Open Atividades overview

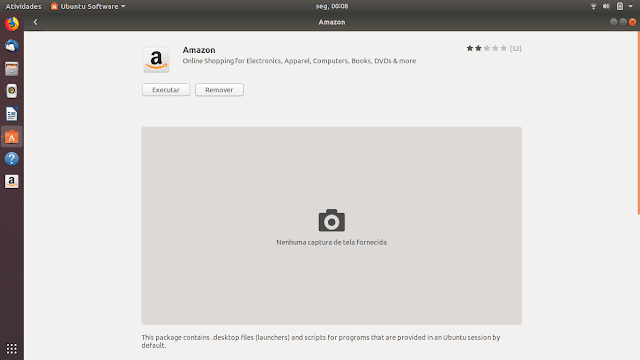[23, 6]
